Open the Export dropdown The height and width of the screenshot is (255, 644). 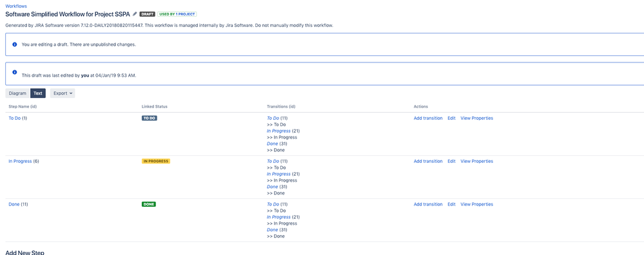(63, 93)
